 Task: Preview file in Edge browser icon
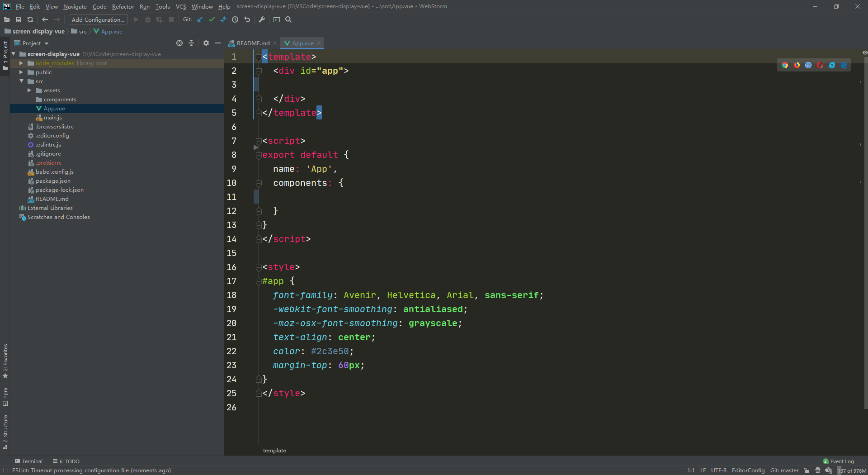coord(844,65)
